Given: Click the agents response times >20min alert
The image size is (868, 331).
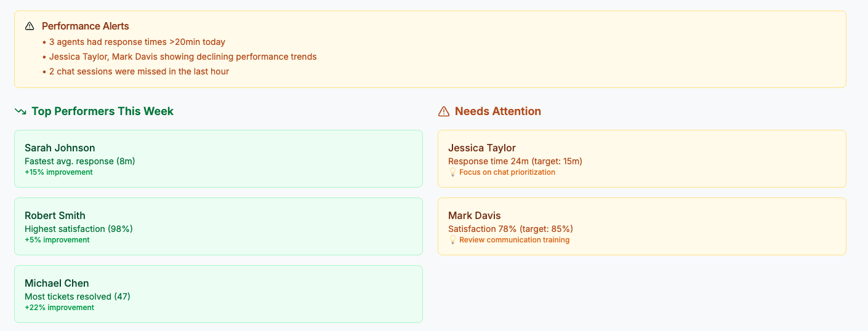Looking at the screenshot, I should 134,42.
